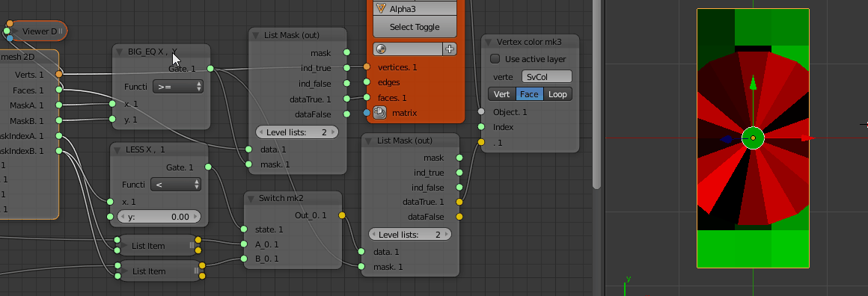Click the Object. 1 socket on Vertex color mk3
This screenshot has height=296, width=868.
(482, 112)
